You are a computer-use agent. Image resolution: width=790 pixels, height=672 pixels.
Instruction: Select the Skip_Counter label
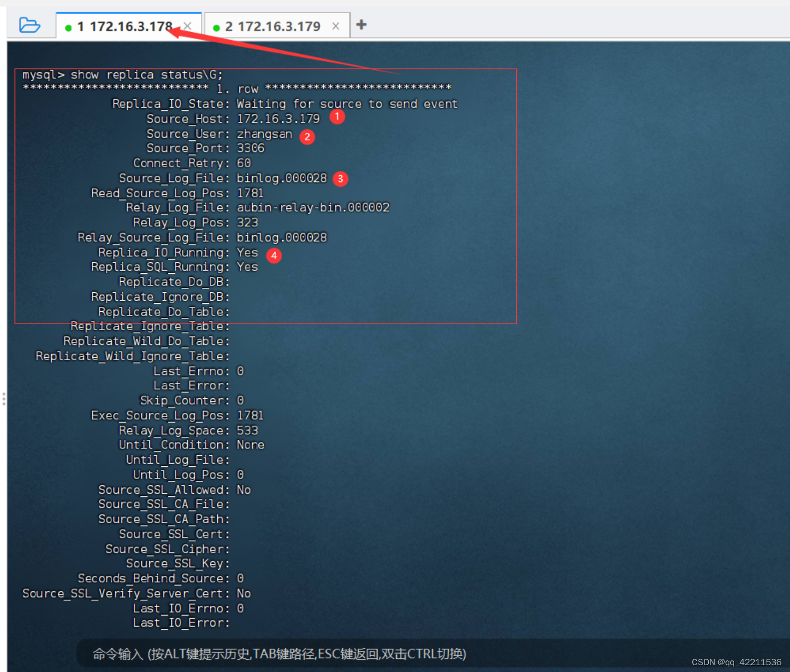tap(185, 400)
